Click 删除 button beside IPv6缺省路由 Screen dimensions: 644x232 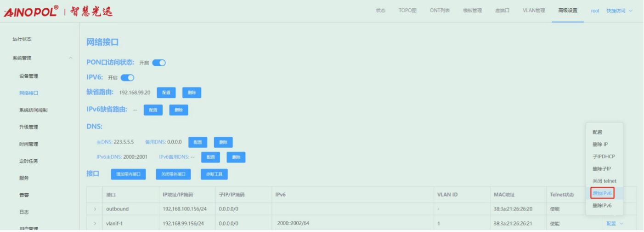tap(179, 110)
